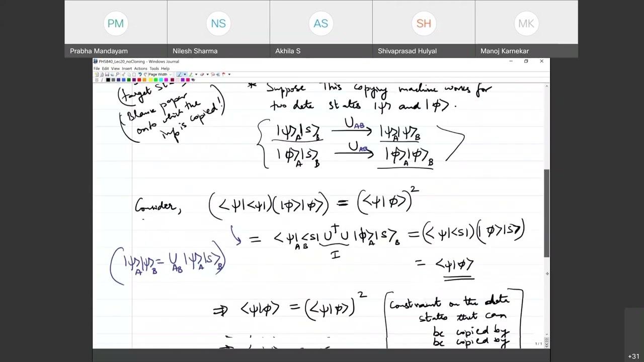Viewport: 644px width, 362px height.
Task: Click the Paste clipboard icon
Action: 134,74
